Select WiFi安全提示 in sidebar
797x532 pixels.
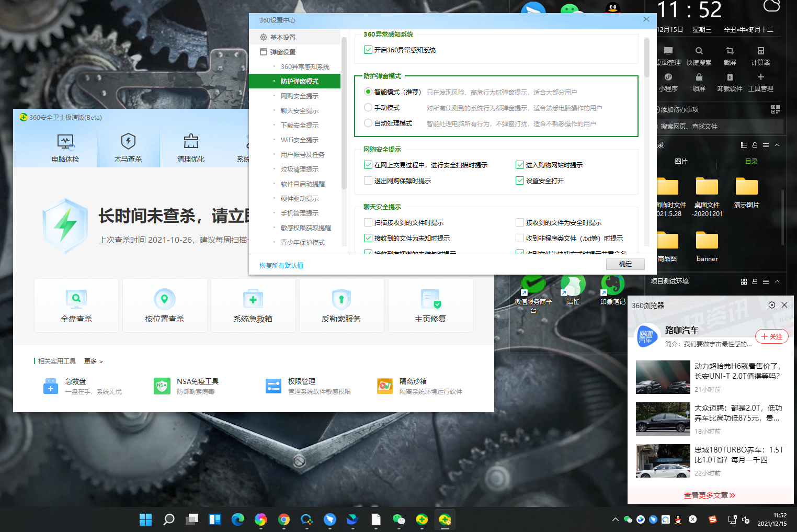coord(300,140)
